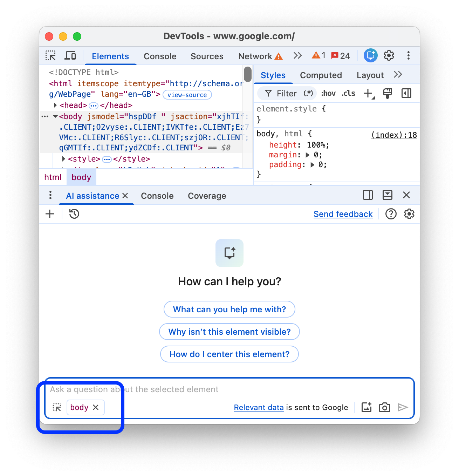Screen dimensions: 459x476
Task: Open the customize DevTools three-dot menu
Action: point(408,56)
